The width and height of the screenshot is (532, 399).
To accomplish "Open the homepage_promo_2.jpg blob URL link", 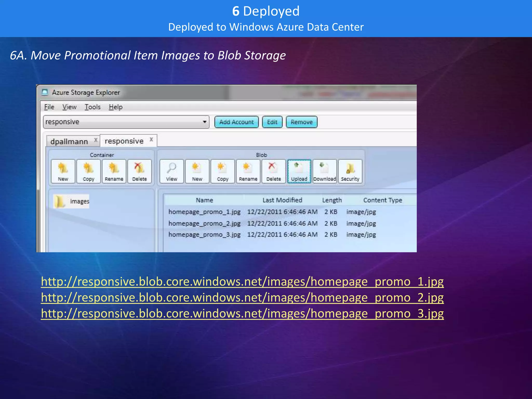I will (x=242, y=297).
